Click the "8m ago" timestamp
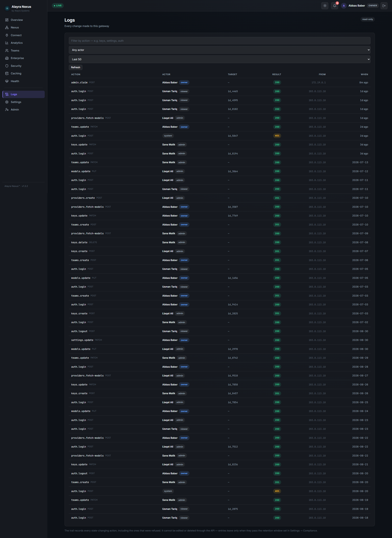Viewport: 392px width, 538px height. (x=364, y=83)
